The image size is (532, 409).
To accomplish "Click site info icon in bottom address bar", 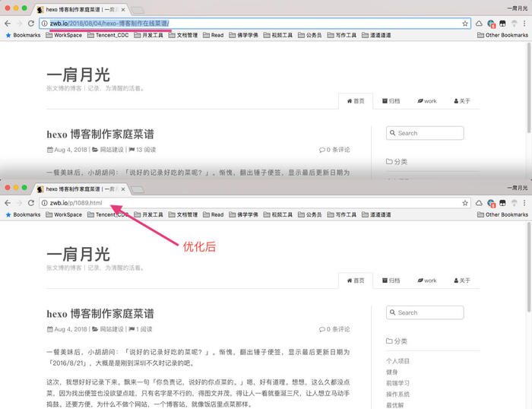I will (x=44, y=203).
